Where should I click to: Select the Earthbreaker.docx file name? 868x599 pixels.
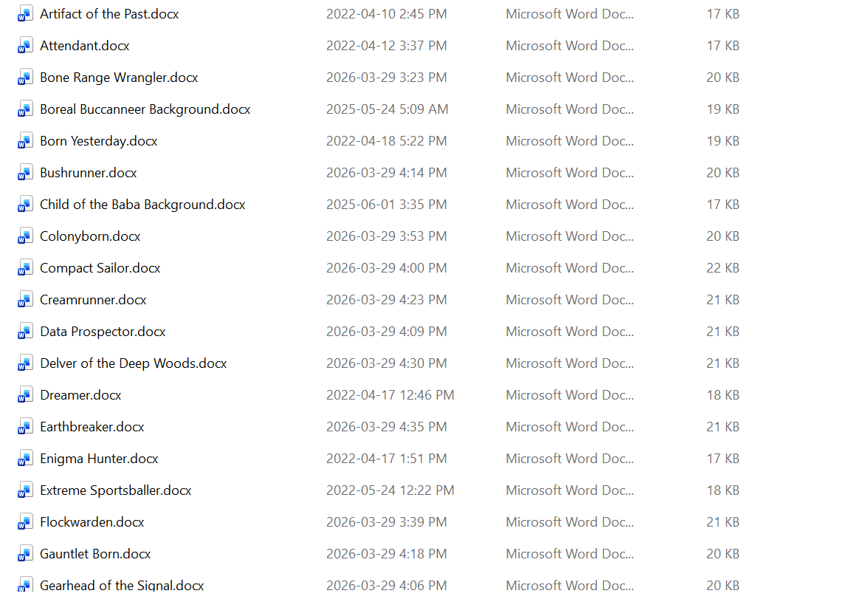click(92, 427)
